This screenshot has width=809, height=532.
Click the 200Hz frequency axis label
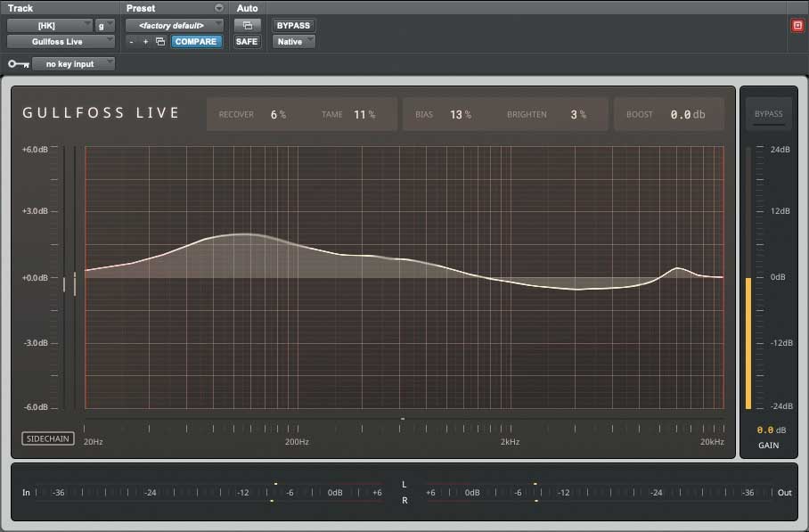pyautogui.click(x=298, y=442)
